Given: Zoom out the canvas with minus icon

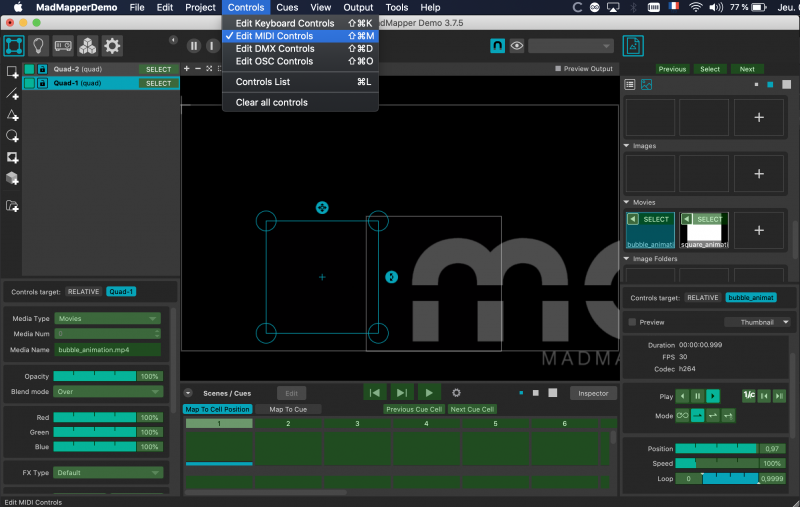Looking at the screenshot, I should pos(198,68).
